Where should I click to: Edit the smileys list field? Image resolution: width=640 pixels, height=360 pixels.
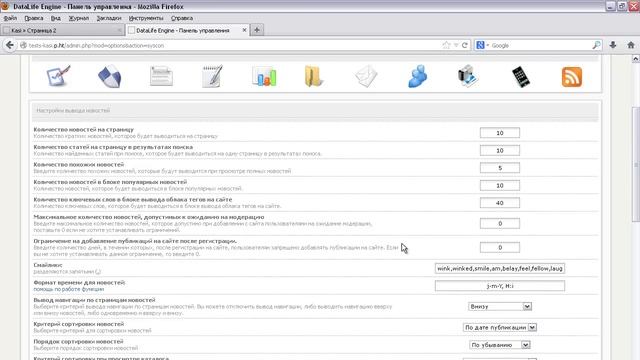[500, 269]
